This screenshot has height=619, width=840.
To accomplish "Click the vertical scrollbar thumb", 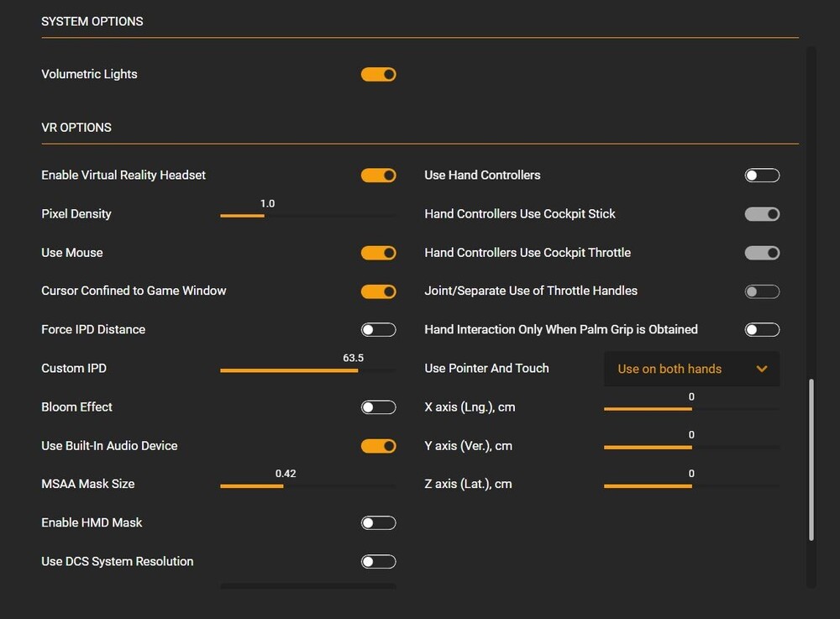I will coord(811,459).
